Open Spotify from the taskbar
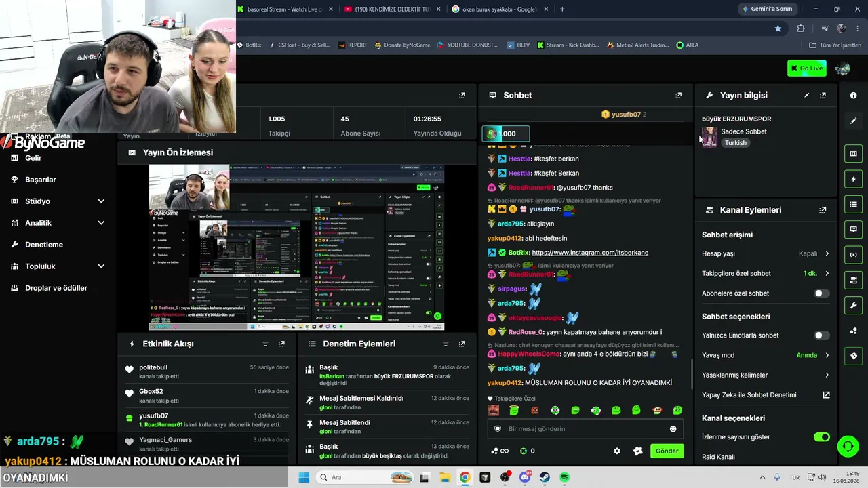The image size is (868, 488). pos(565,477)
